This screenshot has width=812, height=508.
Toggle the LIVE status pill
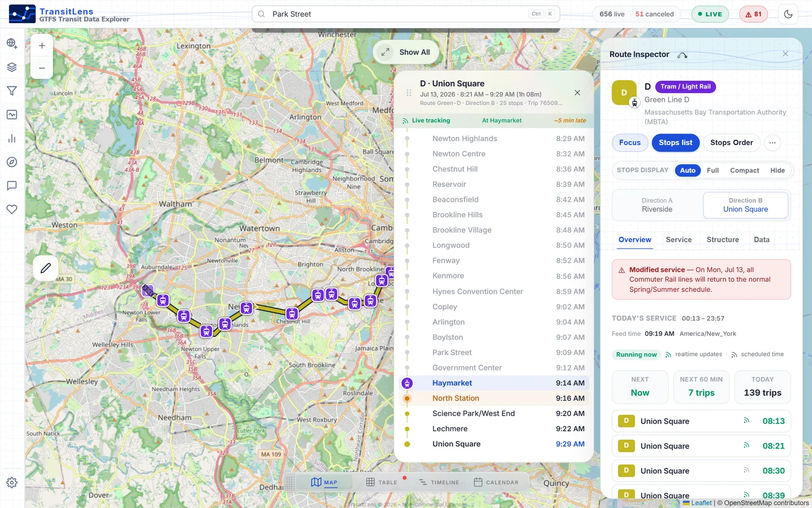coord(710,14)
